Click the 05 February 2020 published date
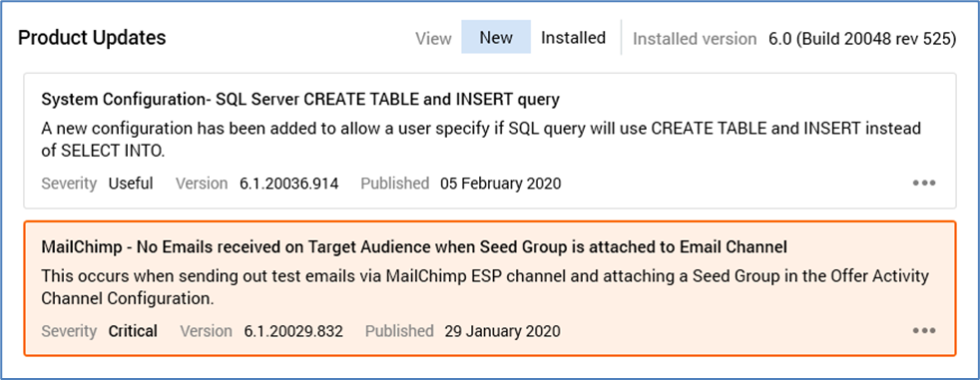 click(501, 184)
